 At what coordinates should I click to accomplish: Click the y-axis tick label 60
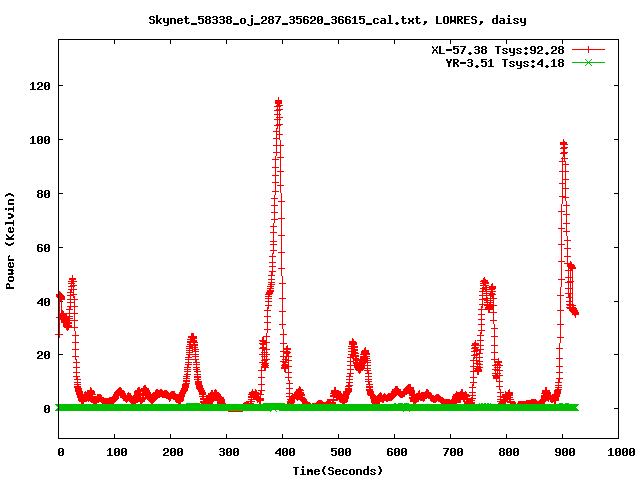[43, 248]
